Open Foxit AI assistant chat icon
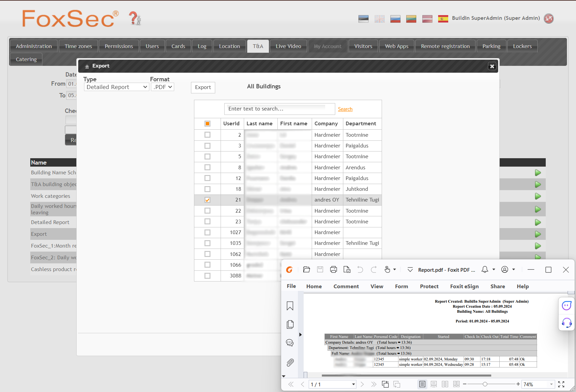The image size is (576, 392). pyautogui.click(x=567, y=305)
